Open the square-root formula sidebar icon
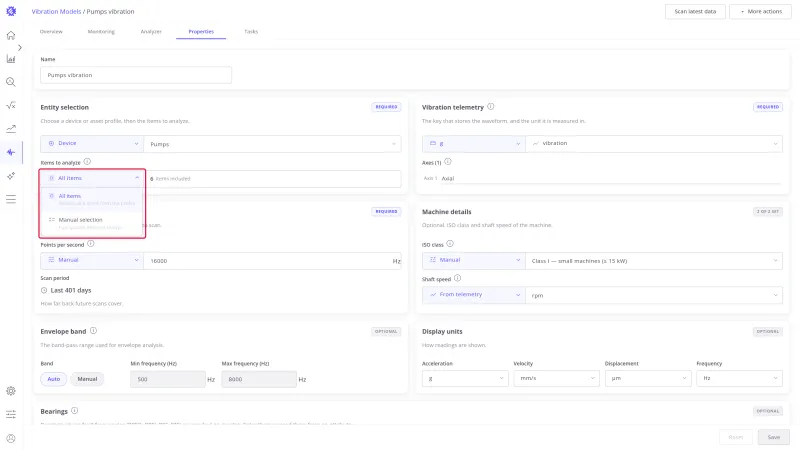This screenshot has height=450, width=800. coord(11,106)
